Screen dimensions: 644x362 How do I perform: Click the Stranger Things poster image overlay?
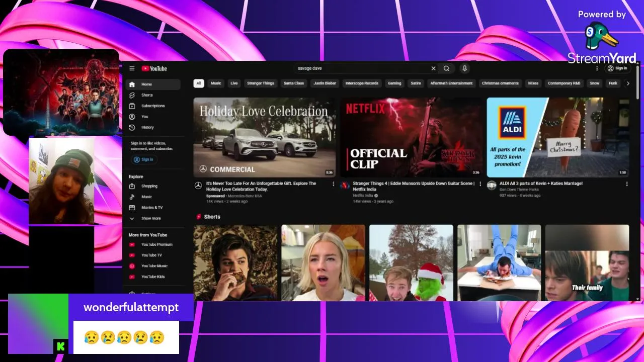(61, 92)
